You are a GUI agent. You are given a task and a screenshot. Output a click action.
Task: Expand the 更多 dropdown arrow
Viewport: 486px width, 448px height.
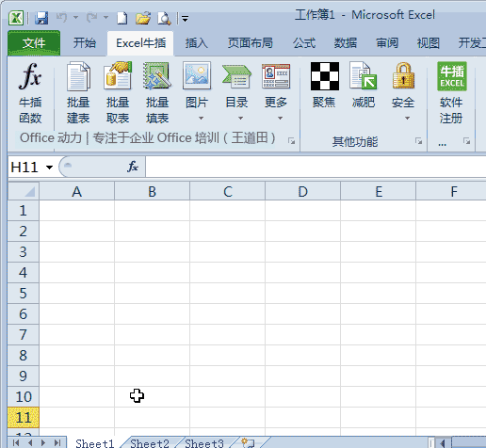(x=280, y=119)
